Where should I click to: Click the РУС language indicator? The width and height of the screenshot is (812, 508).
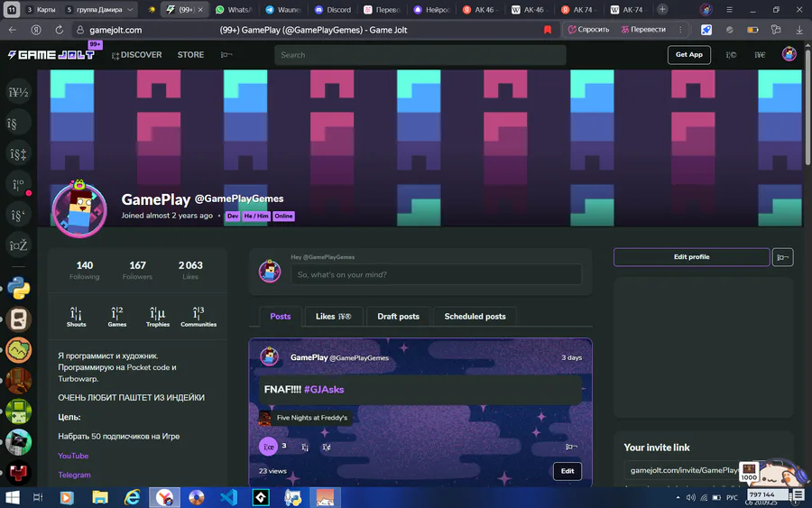(x=732, y=497)
